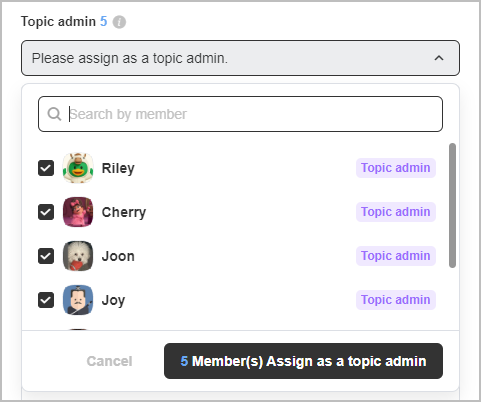The image size is (481, 402).
Task: Click Joy's mustached man avatar
Action: pos(78,300)
